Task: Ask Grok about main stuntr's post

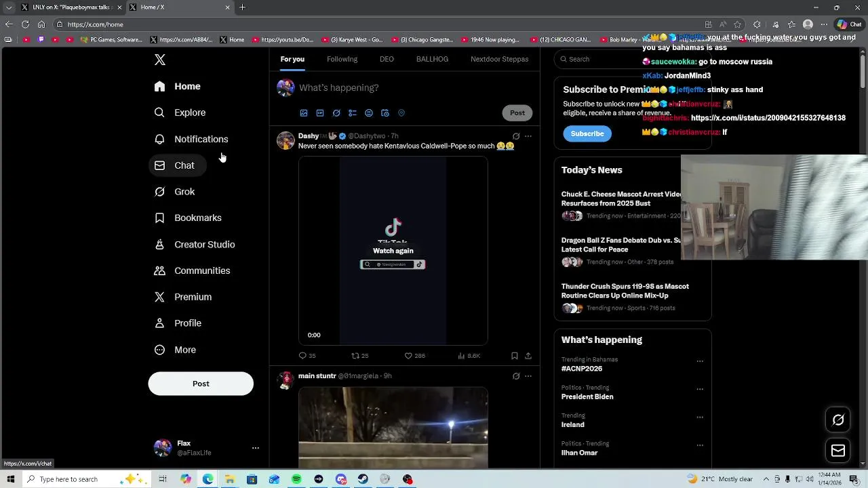Action: (516, 376)
